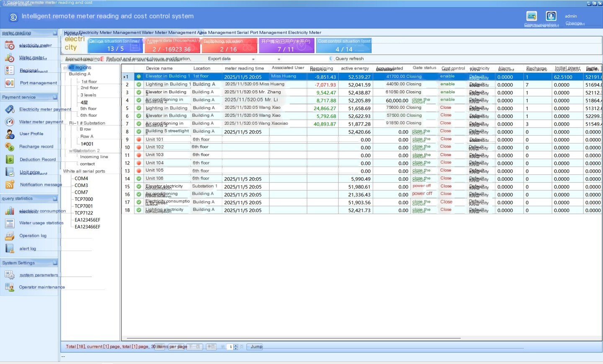Viewport: 603px width, 364px height.
Task: Click the purple 7 / 11 account card
Action: tap(286, 46)
